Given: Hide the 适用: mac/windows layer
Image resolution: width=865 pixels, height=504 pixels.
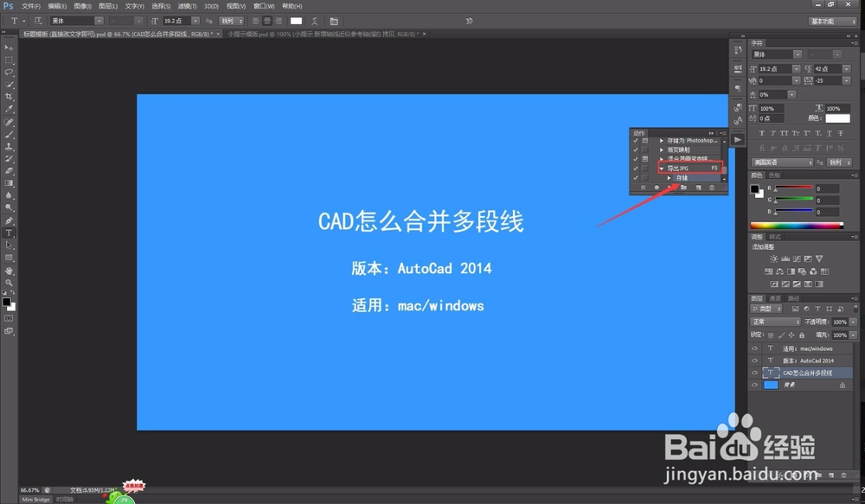Looking at the screenshot, I should coord(754,348).
